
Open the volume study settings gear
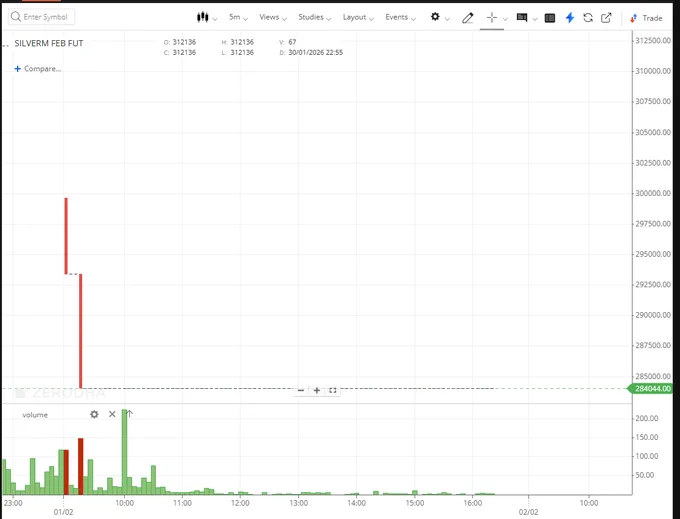94,415
